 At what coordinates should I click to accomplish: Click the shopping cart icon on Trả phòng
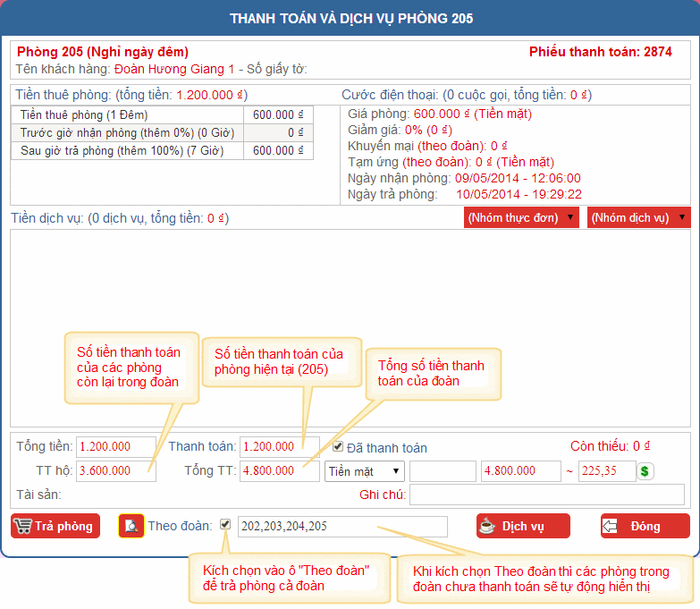(23, 526)
